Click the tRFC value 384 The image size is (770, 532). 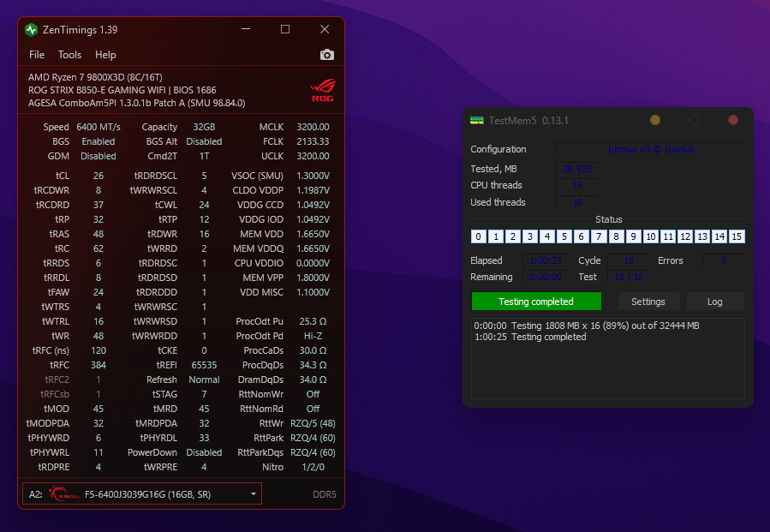click(98, 365)
